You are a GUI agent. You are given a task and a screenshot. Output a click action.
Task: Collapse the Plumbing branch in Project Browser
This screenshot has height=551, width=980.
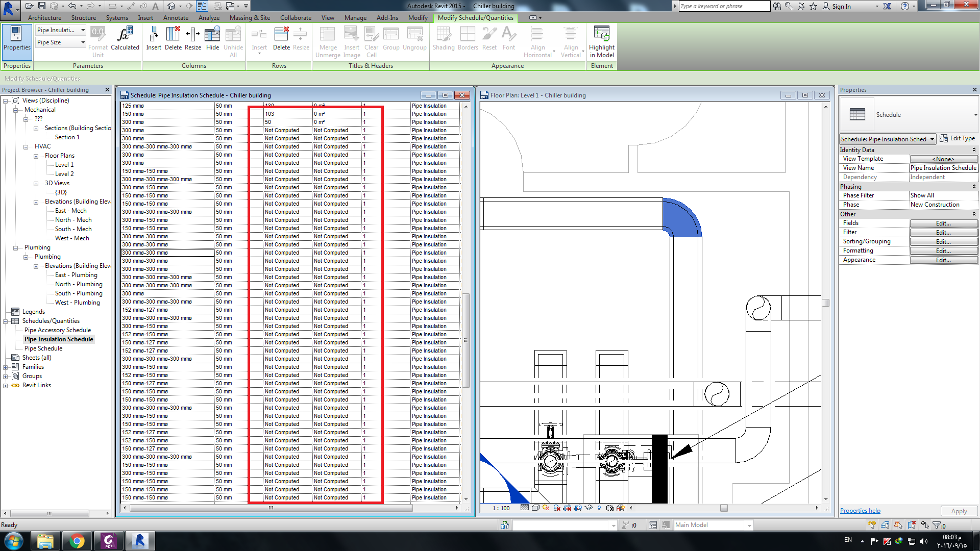[16, 247]
